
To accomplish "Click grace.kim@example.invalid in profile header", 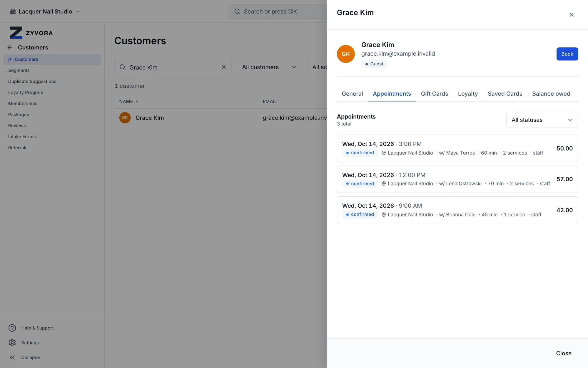I will 398,54.
